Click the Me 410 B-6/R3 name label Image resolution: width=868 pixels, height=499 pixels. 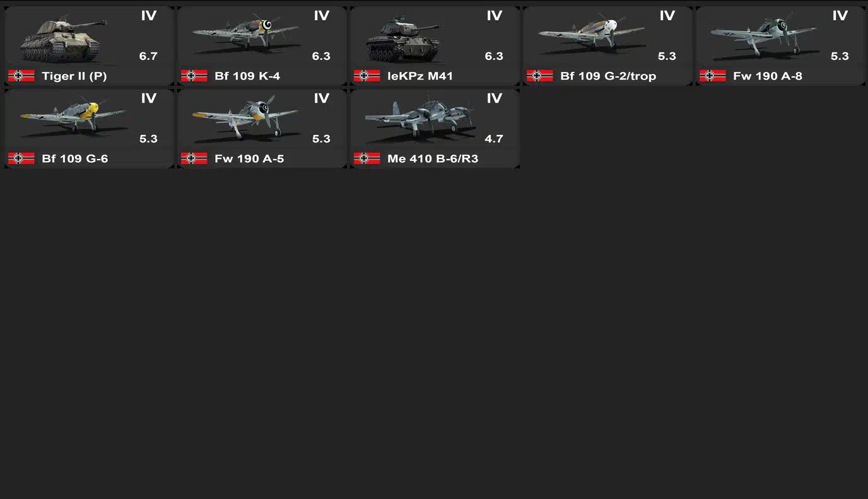[433, 159]
